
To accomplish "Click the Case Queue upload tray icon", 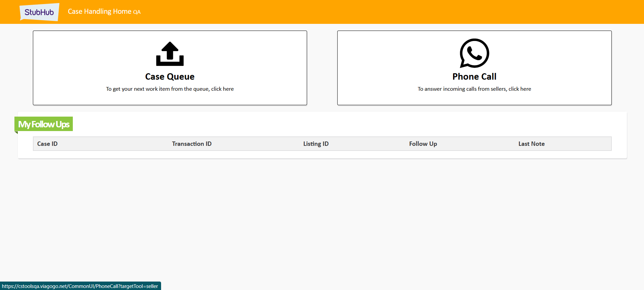I will click(x=170, y=54).
